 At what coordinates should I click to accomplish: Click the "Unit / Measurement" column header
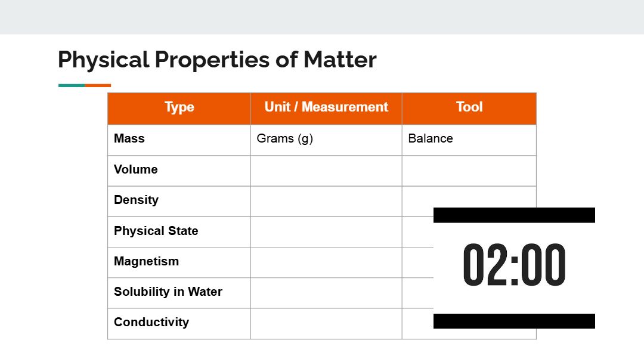[326, 107]
